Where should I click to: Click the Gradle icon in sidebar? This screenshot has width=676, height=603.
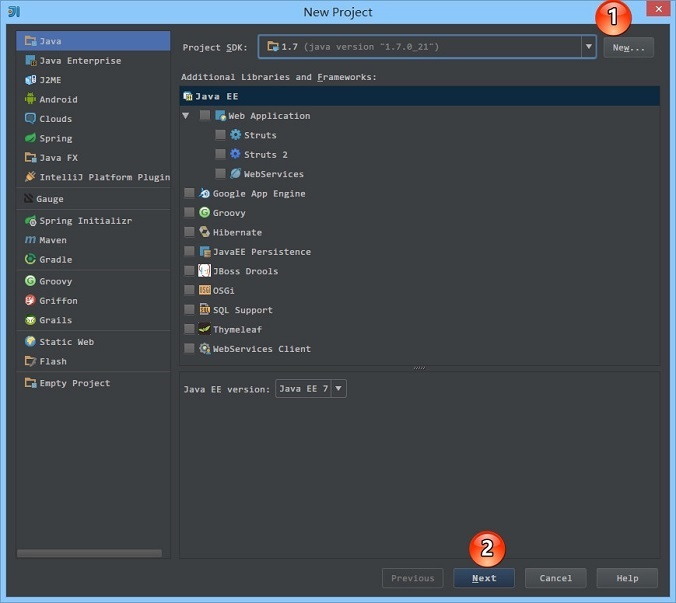pyautogui.click(x=30, y=259)
